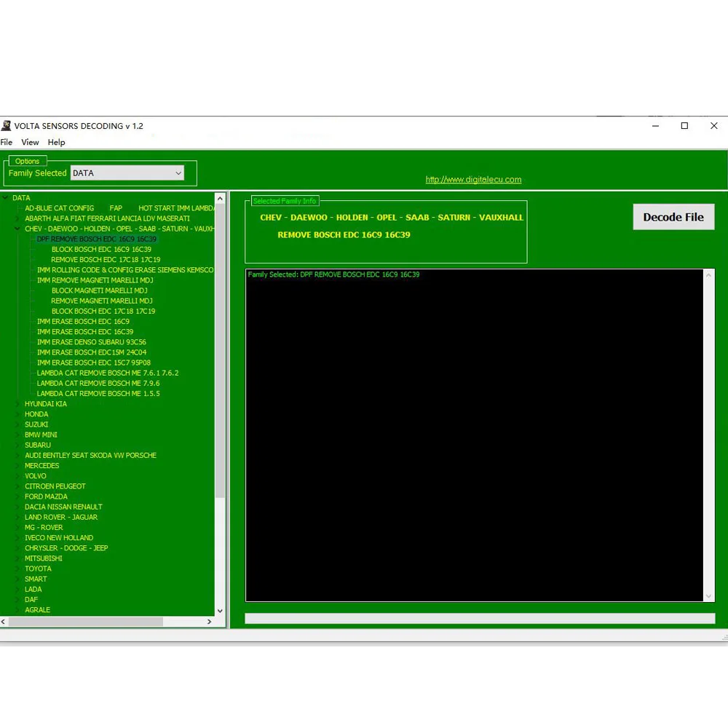
Task: Select the SUZUKI tree item
Action: click(x=36, y=424)
